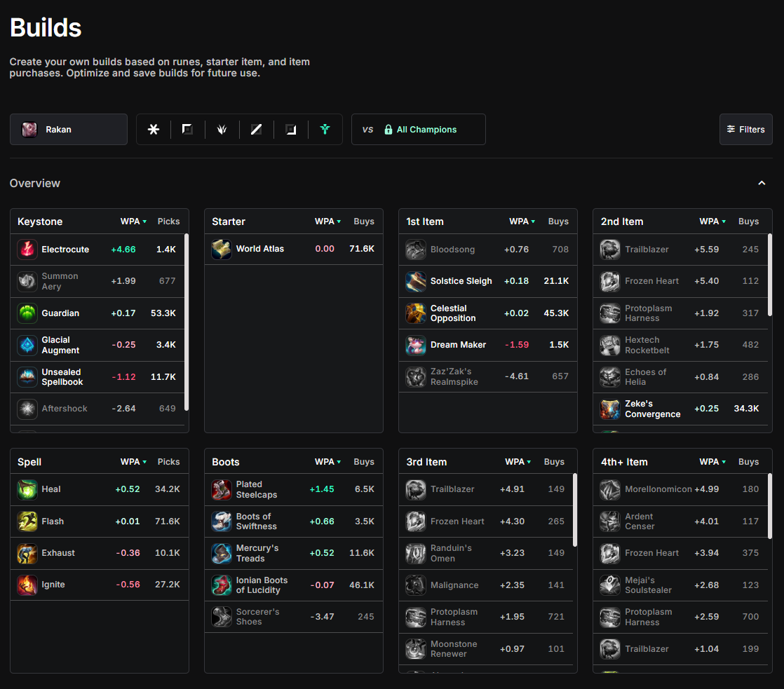
Task: Click the Solstice Sleigh item icon
Action: click(x=416, y=281)
